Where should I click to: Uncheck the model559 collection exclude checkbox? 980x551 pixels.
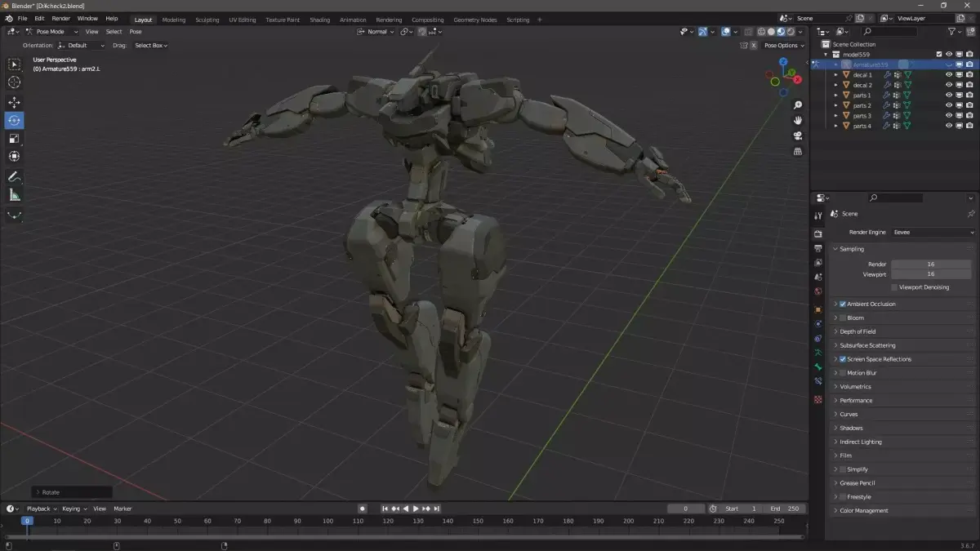click(939, 54)
